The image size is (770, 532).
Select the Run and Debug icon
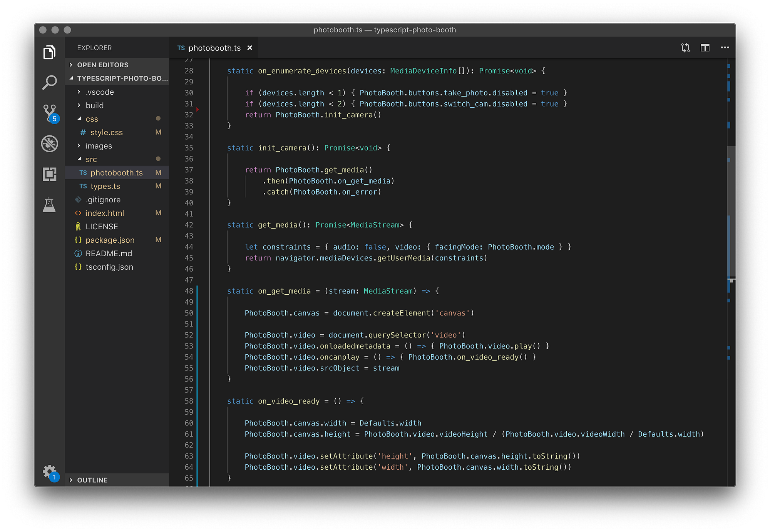tap(49, 143)
